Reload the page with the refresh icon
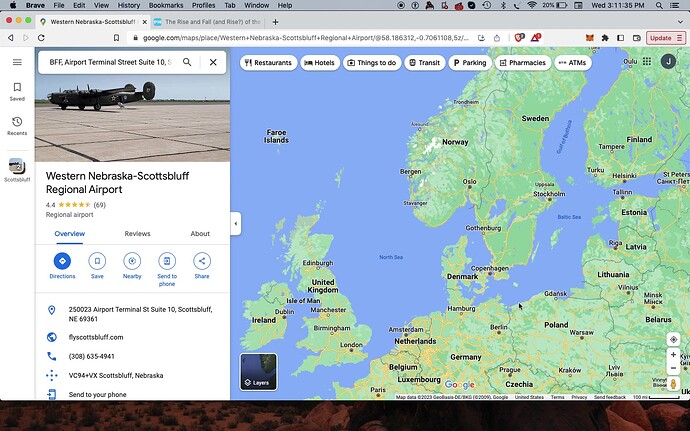Screen dimensions: 690x431 coord(41,38)
